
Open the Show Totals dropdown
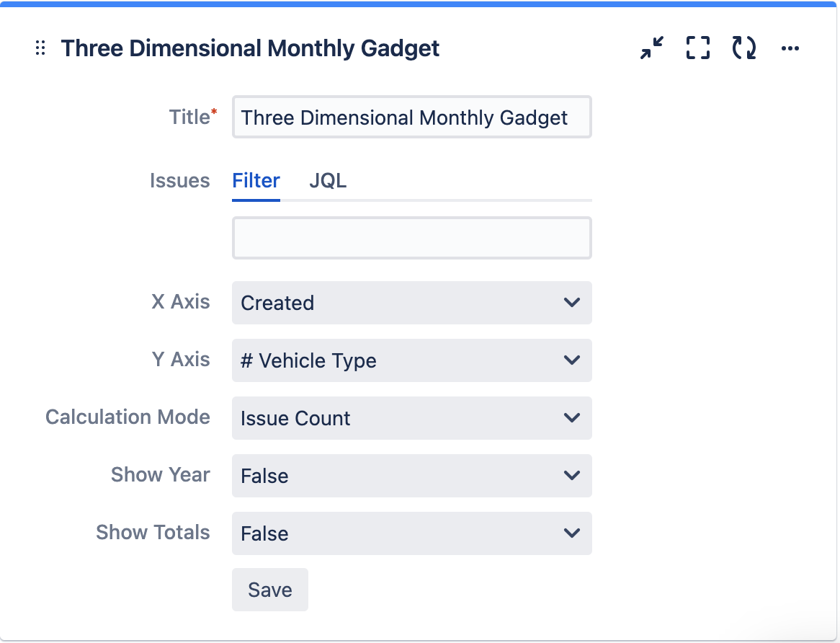click(411, 533)
